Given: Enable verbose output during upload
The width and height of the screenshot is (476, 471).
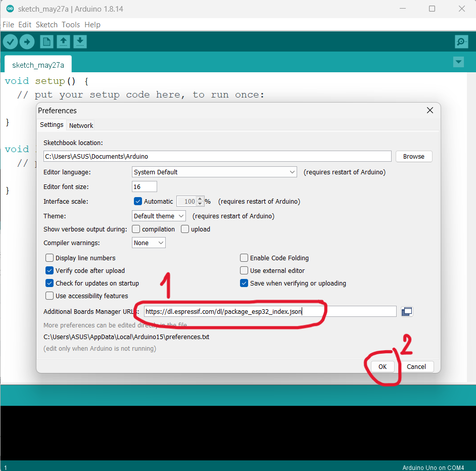Looking at the screenshot, I should (x=185, y=229).
